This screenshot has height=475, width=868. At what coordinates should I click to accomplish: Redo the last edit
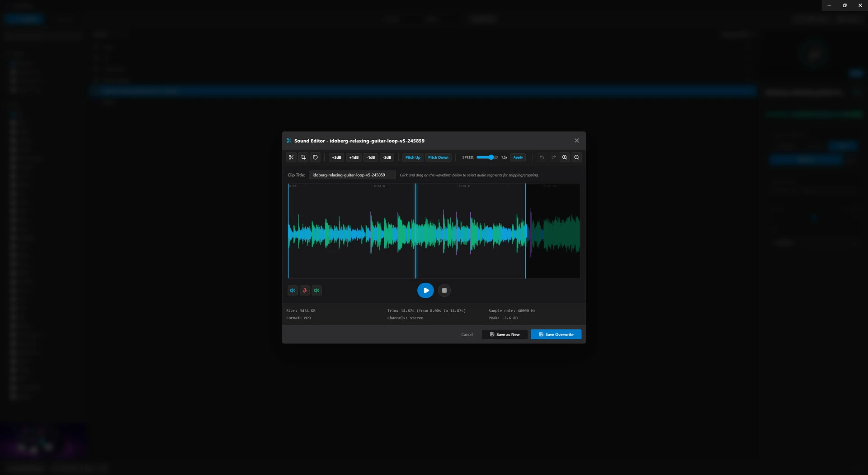click(553, 157)
